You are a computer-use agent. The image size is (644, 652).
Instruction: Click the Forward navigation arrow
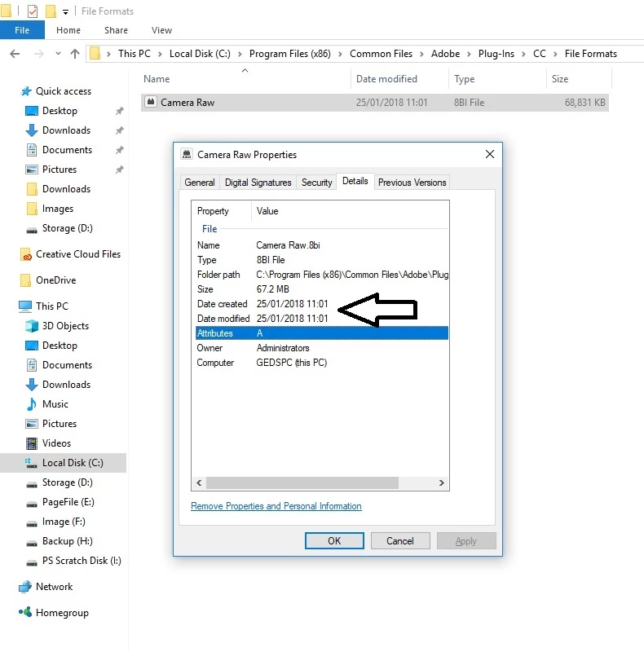pos(38,54)
